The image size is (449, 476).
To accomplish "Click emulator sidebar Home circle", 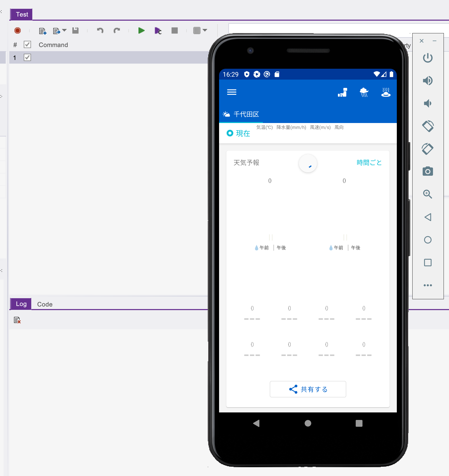I will coord(428,240).
